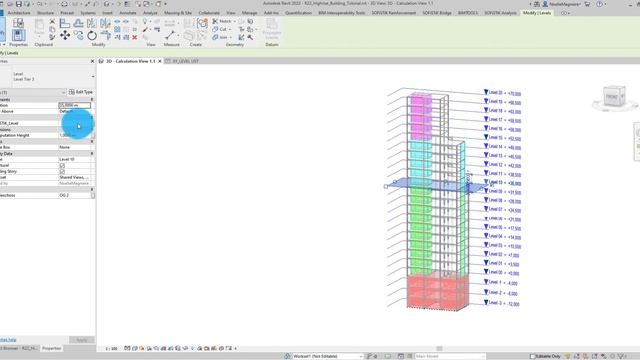The image size is (640, 360).
Task: Select the Offset tool in Modify panel
Action: point(78,23)
